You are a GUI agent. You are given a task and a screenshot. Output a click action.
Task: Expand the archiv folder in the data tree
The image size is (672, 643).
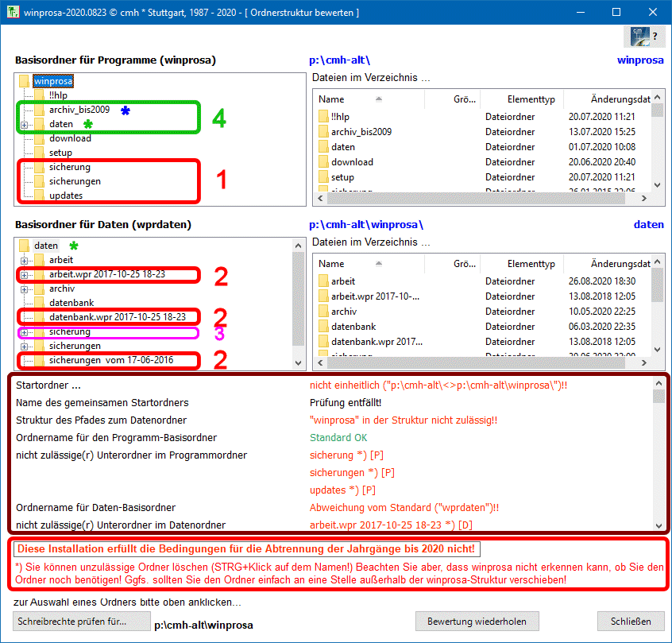pos(25,289)
